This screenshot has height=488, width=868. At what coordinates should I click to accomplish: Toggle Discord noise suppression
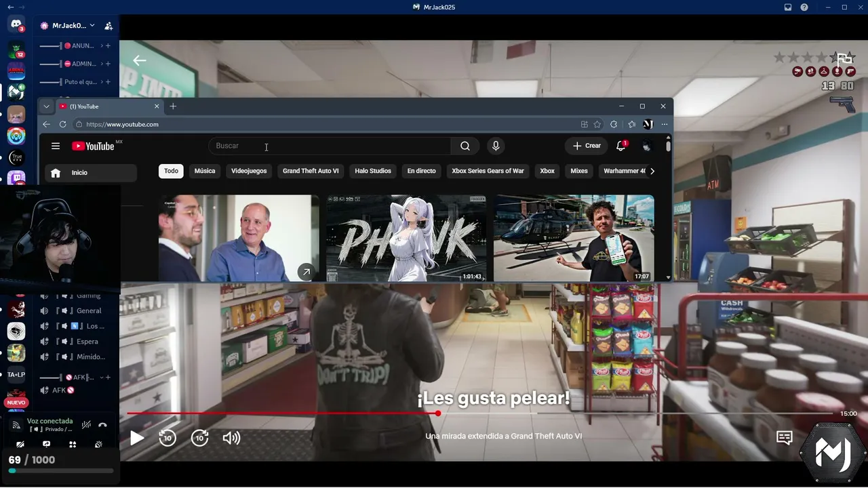86,425
